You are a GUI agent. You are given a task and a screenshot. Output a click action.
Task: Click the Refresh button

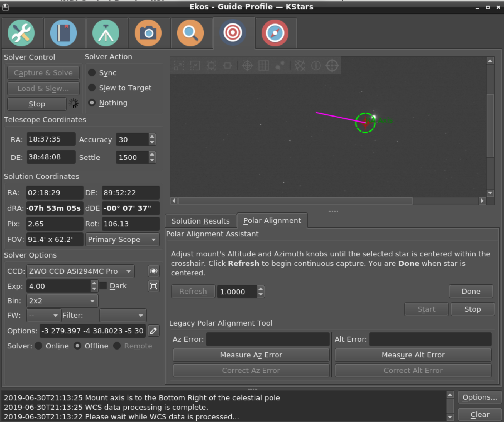(193, 291)
